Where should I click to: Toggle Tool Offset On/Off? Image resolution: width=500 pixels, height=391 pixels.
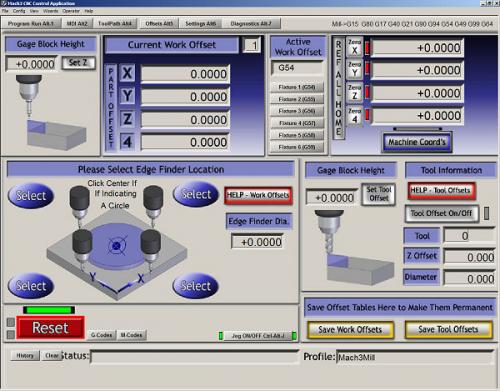441,213
